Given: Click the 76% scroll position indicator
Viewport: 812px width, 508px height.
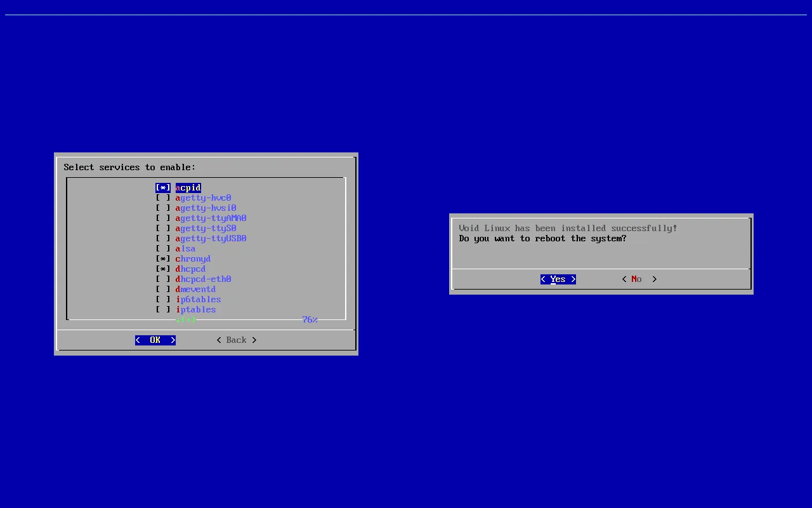Looking at the screenshot, I should point(310,320).
